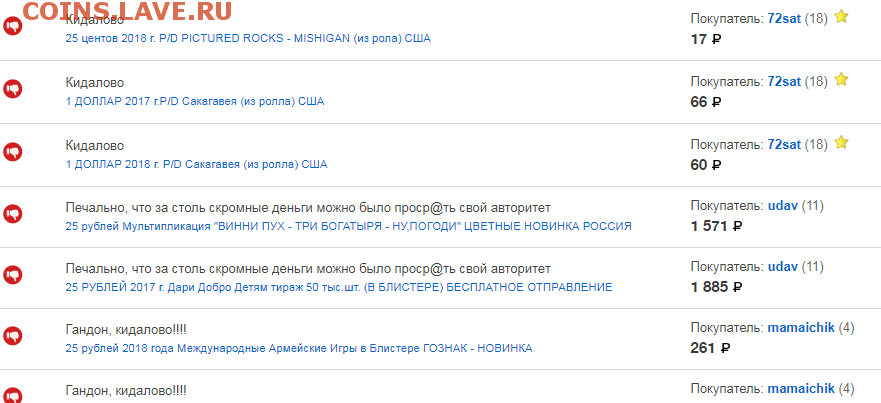Screen dimensions: 881x403
Task: Open buyer profile 72sat on 17 ₽ row
Action: [784, 19]
